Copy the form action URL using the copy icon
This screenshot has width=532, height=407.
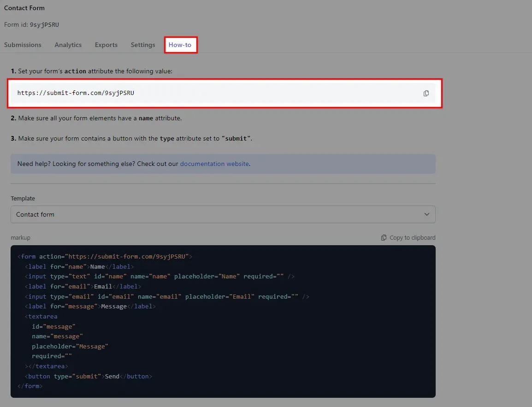coord(426,93)
